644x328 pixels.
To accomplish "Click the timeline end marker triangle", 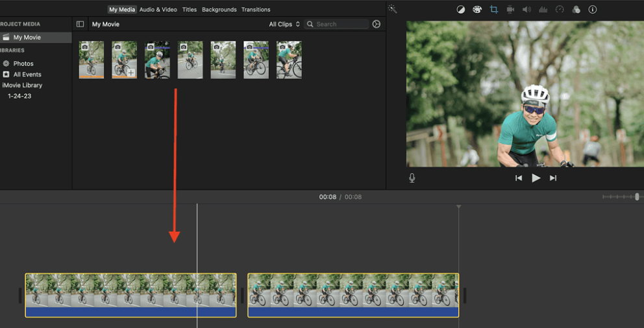I will (x=458, y=206).
